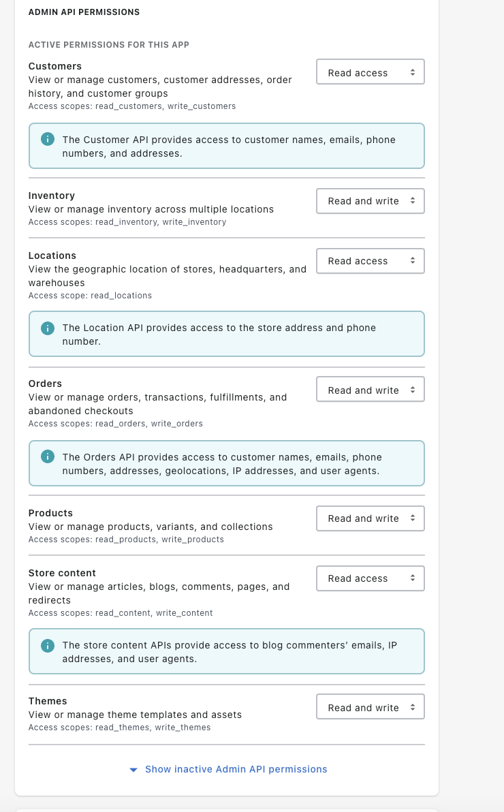Click the Customers permission heading
Image resolution: width=504 pixels, height=812 pixels.
coord(55,66)
